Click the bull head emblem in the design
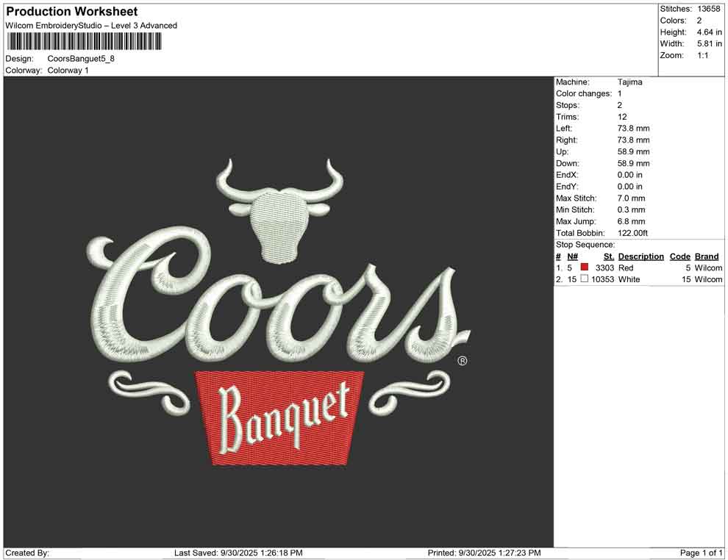This screenshot has width=728, height=560. [280, 212]
